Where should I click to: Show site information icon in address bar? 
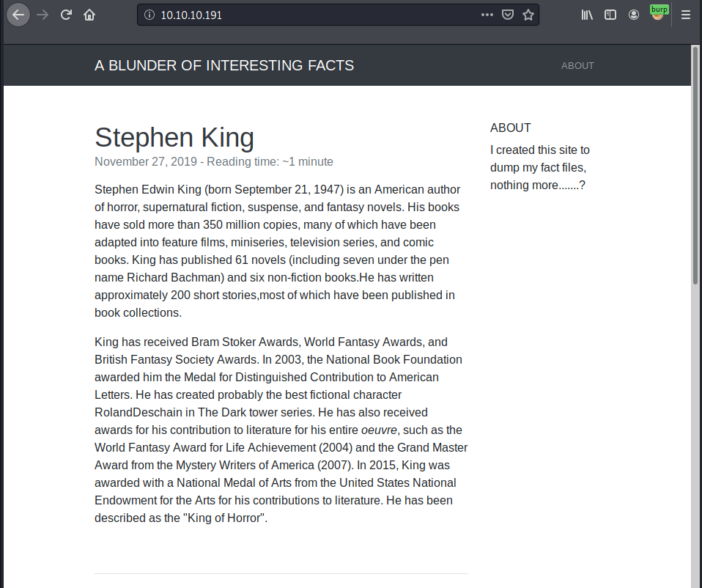(x=149, y=15)
